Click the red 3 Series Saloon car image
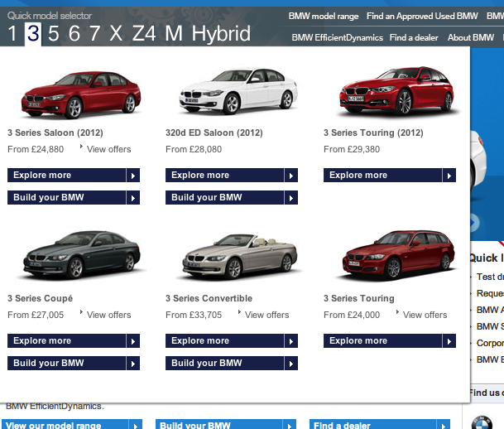 [81, 95]
